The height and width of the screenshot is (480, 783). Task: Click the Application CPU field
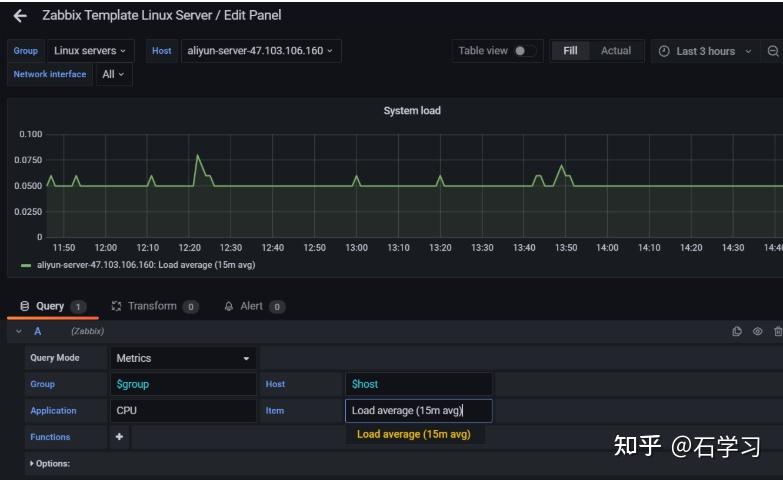[183, 411]
